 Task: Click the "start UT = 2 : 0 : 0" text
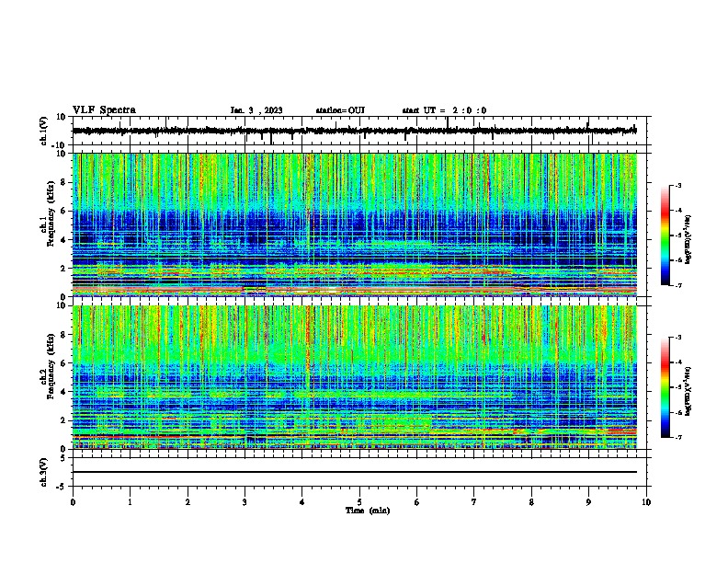point(444,110)
